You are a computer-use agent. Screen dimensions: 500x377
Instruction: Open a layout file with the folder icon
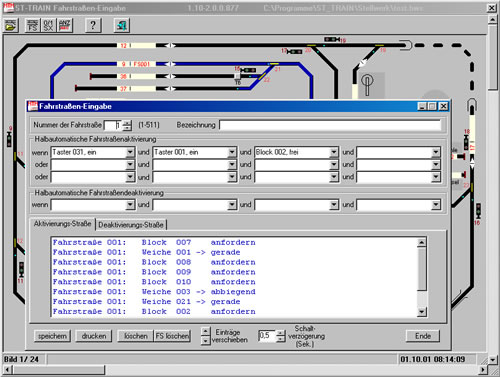(x=11, y=25)
